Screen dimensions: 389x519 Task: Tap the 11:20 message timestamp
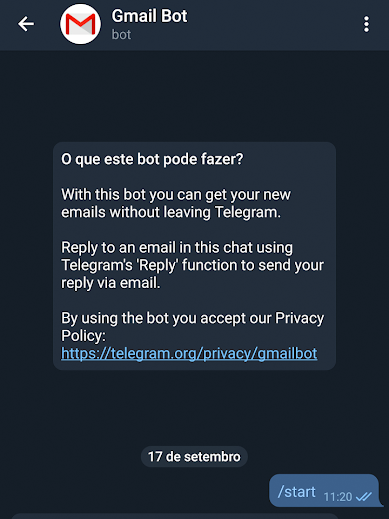(x=338, y=497)
